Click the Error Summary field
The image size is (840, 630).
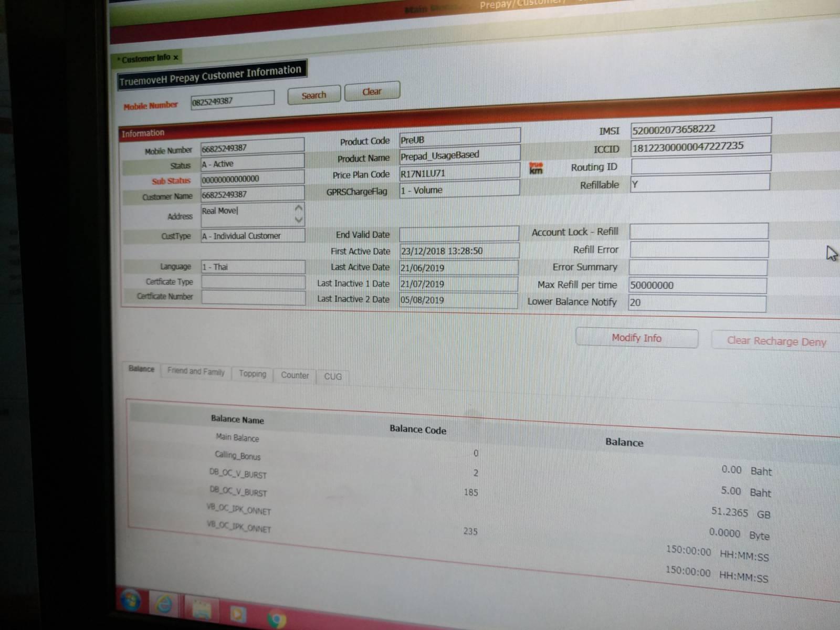click(698, 267)
